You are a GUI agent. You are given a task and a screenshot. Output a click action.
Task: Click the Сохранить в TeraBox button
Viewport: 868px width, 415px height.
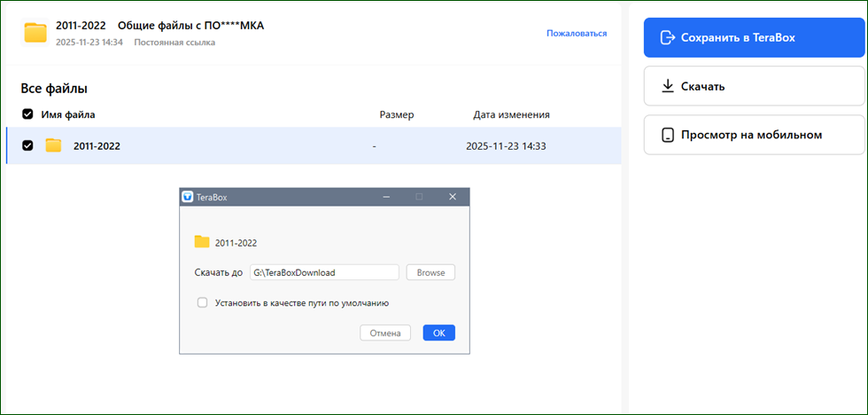coord(754,37)
